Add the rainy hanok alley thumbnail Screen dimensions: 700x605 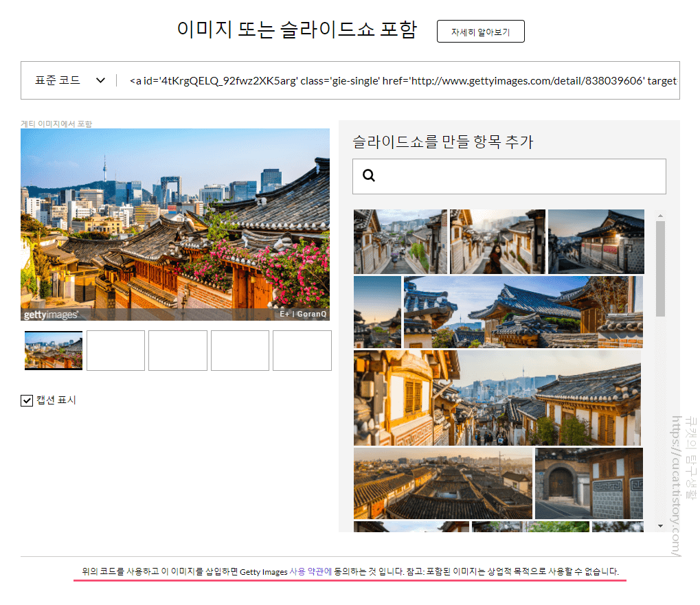pyautogui.click(x=400, y=242)
